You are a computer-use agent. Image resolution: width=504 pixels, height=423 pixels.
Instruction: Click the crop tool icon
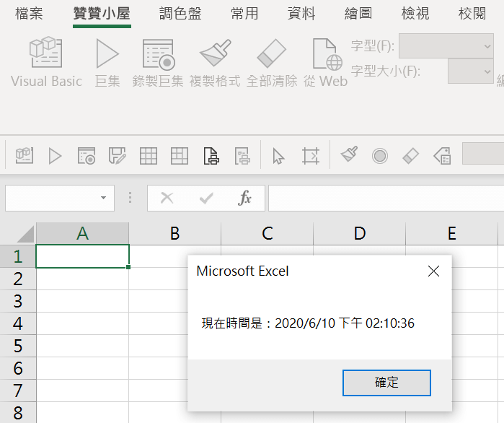pyautogui.click(x=311, y=156)
